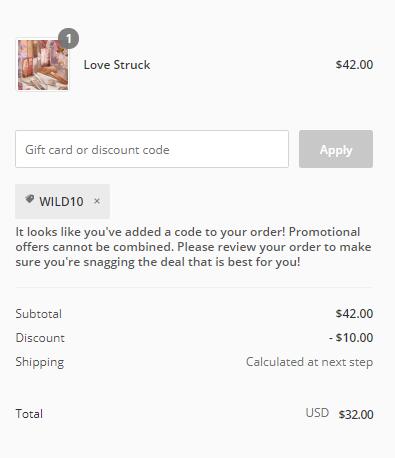Click the Discount label
This screenshot has width=395, height=458.
tap(40, 338)
